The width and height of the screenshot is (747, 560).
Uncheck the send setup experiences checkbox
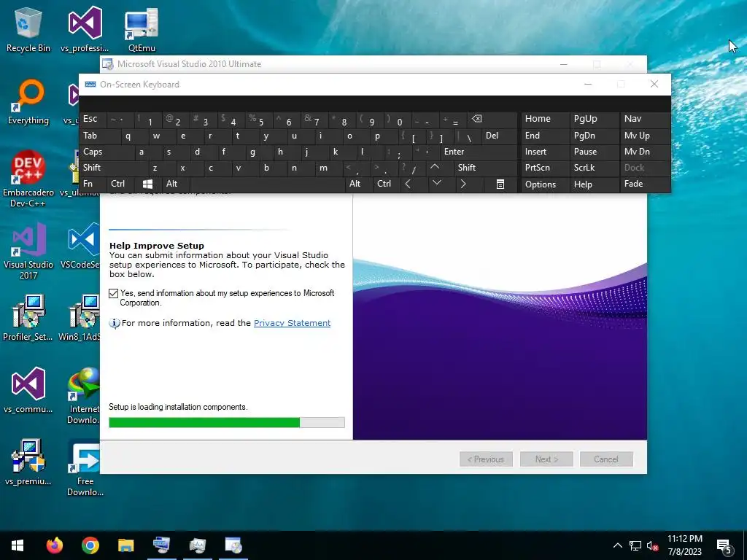coord(113,293)
